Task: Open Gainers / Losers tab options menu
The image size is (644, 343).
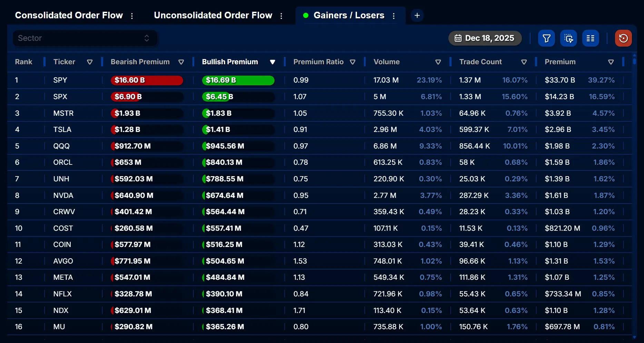Action: tap(394, 16)
